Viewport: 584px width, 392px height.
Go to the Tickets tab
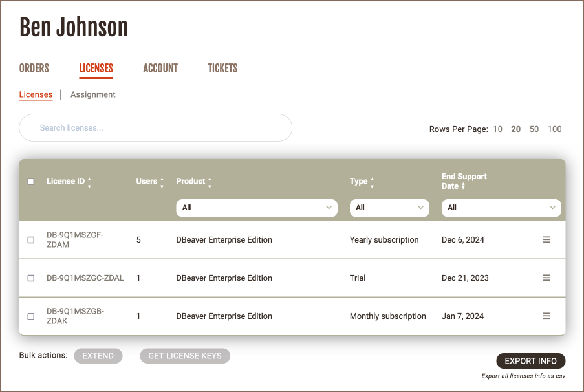222,68
